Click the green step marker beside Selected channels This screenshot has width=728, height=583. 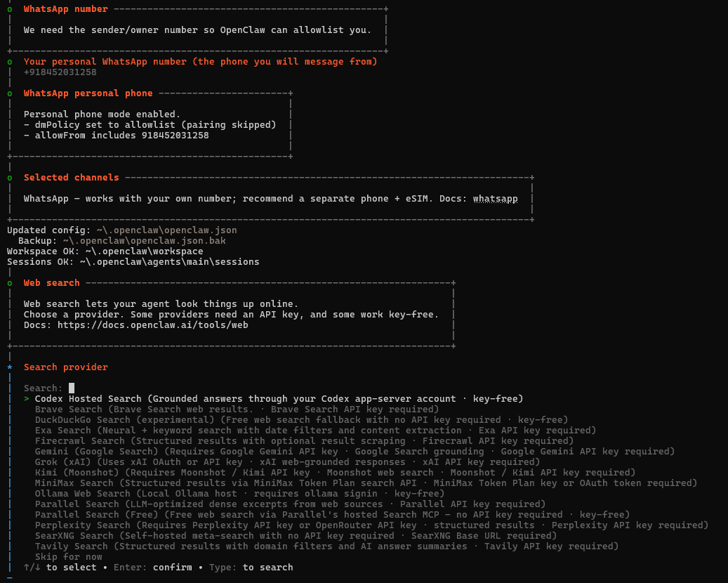[x=10, y=178]
